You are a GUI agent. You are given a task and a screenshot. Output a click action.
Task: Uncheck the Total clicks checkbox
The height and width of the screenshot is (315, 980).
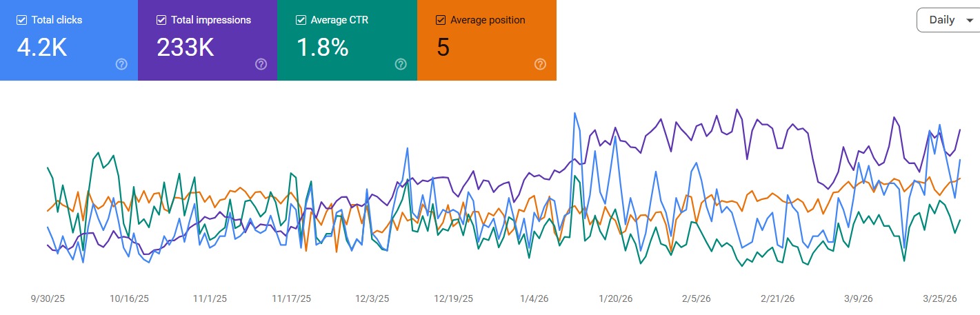[x=21, y=20]
